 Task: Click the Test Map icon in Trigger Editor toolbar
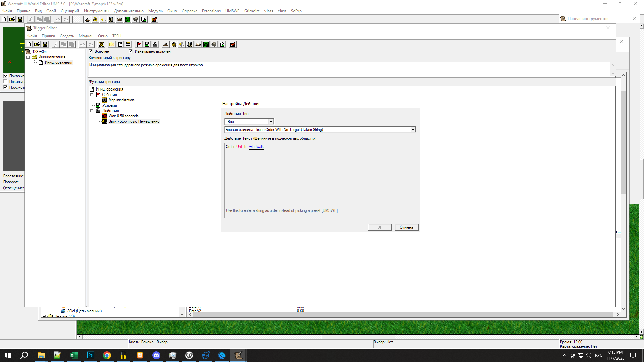pos(233,44)
